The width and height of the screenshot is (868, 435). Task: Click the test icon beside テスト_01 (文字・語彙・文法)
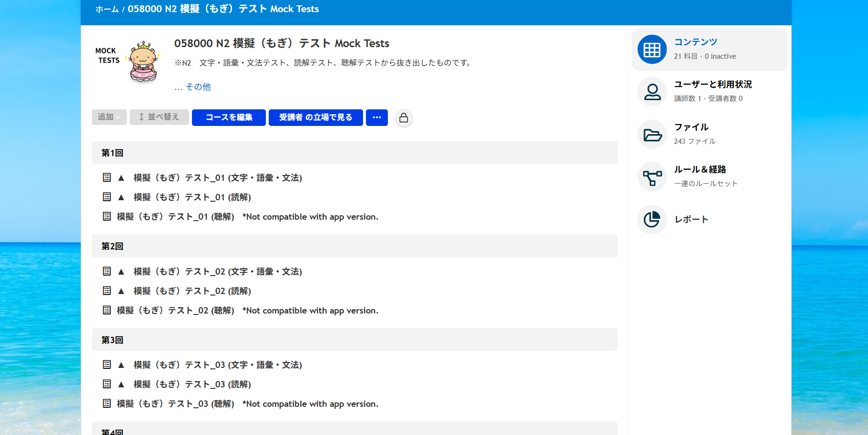(107, 178)
